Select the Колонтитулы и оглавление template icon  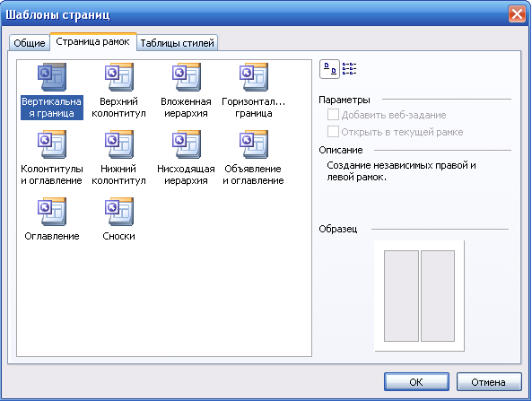[52, 144]
